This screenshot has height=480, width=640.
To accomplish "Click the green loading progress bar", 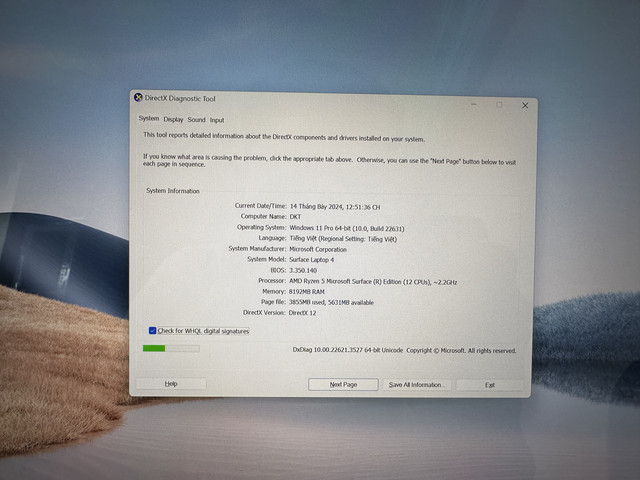I will point(171,348).
